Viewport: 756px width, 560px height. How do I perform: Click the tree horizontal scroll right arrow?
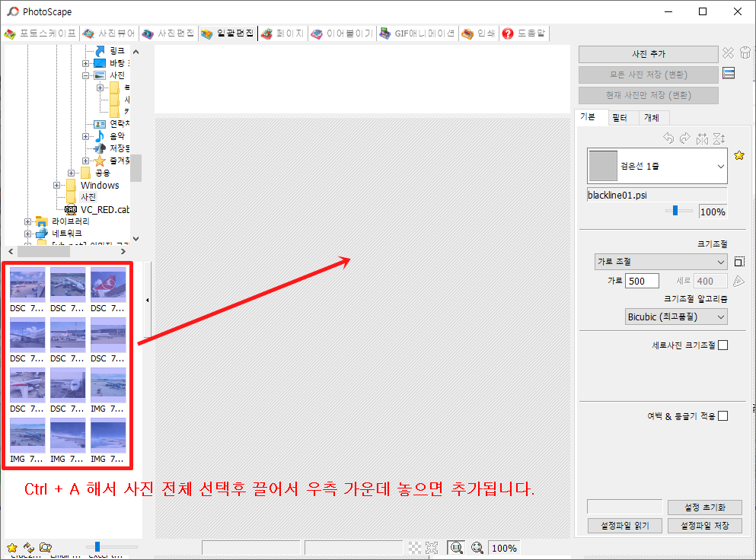[x=123, y=252]
